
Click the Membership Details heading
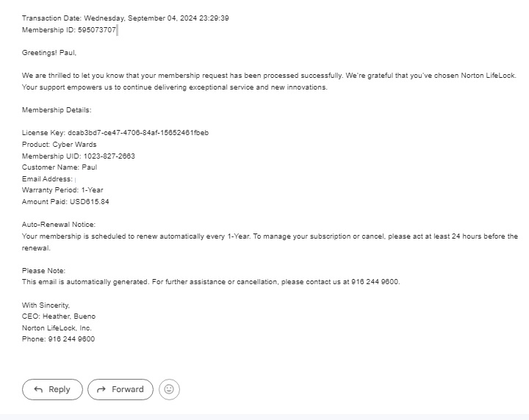click(x=57, y=110)
